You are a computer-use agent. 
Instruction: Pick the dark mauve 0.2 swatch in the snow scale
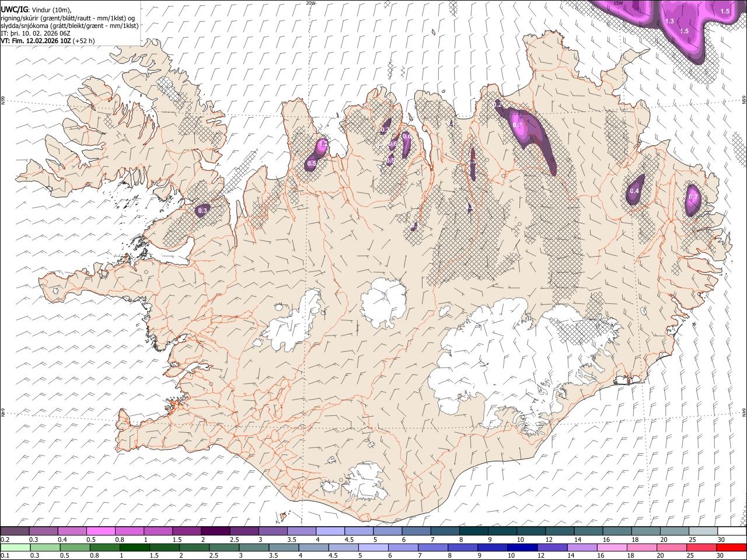tap(15, 531)
